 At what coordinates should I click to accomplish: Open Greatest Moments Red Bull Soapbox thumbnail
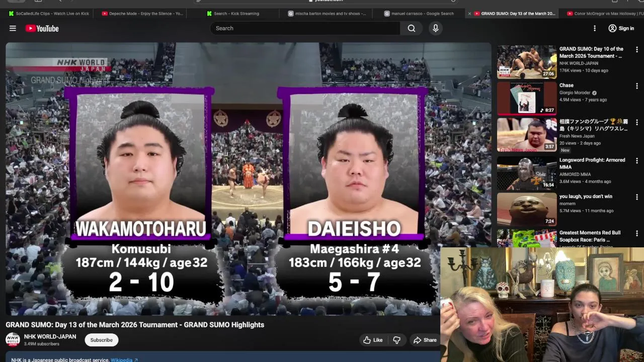click(527, 238)
